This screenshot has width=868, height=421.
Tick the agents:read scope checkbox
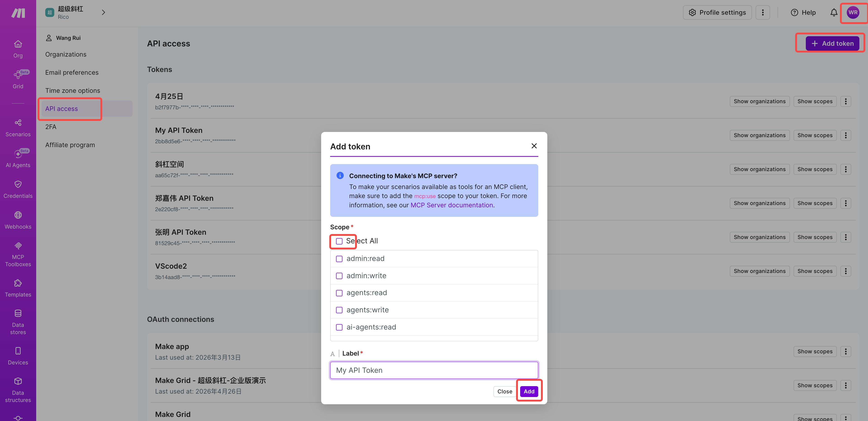tap(339, 293)
